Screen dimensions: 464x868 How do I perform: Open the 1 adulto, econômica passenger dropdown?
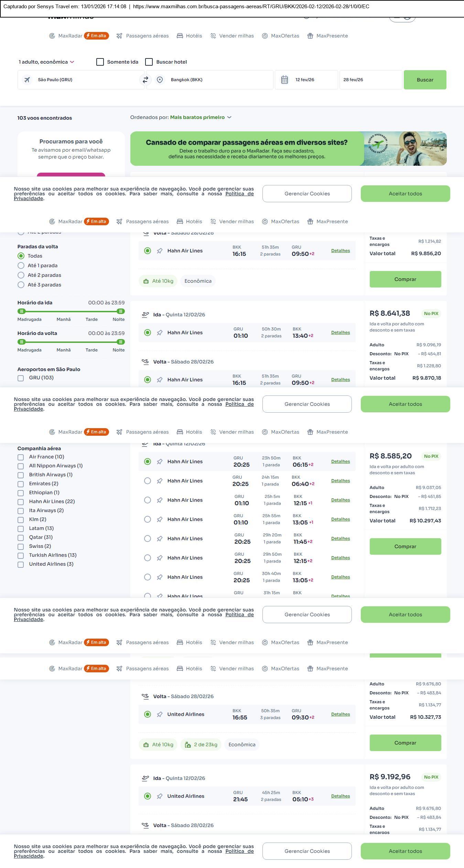(46, 62)
